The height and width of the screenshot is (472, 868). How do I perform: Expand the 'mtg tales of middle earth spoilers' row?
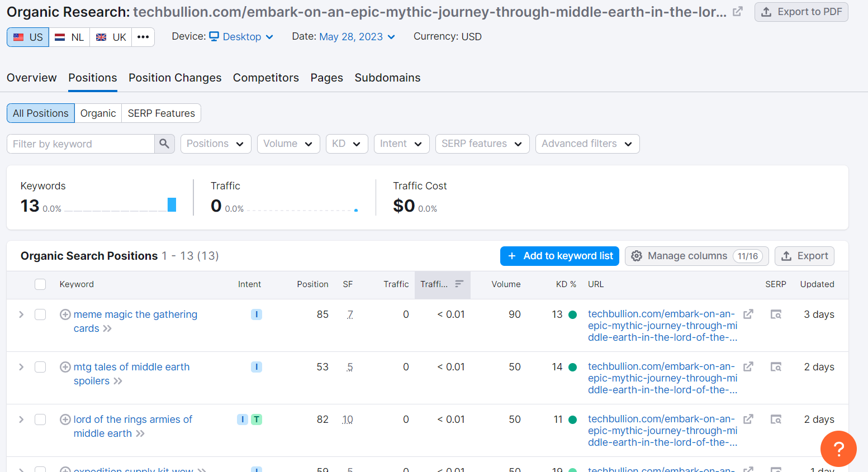(x=21, y=367)
